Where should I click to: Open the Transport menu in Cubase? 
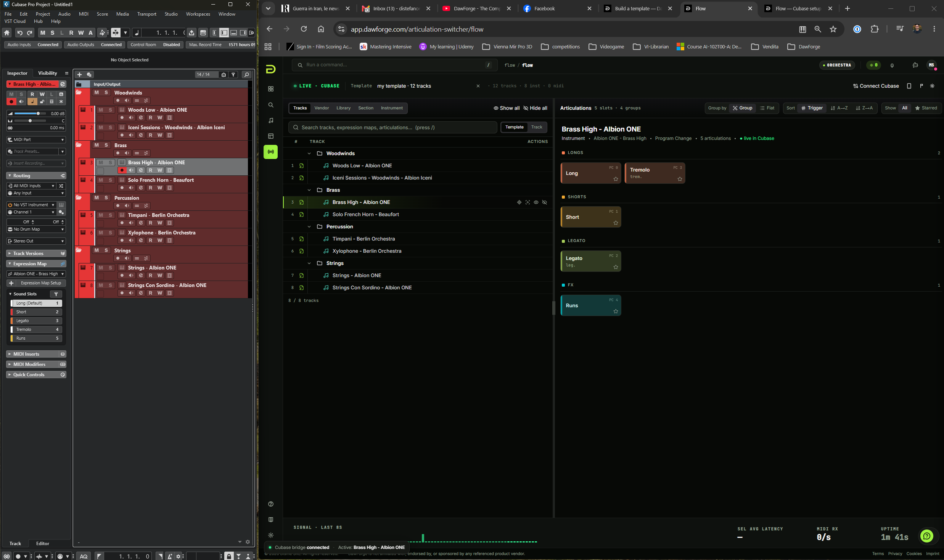147,14
